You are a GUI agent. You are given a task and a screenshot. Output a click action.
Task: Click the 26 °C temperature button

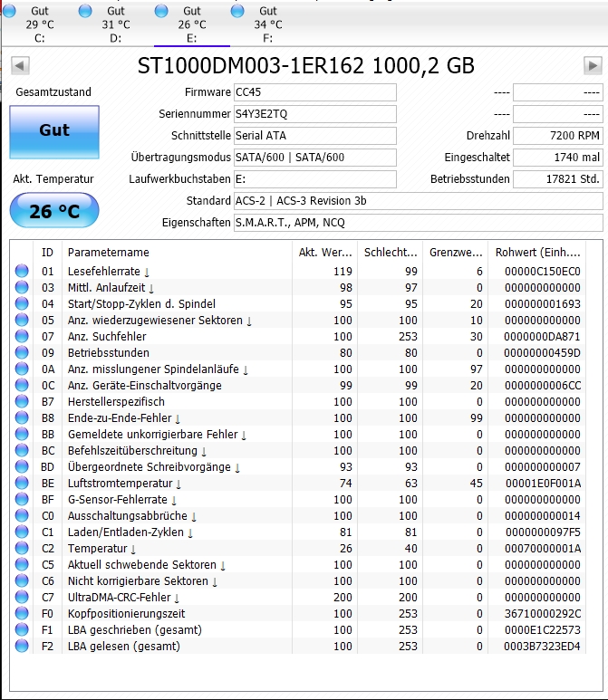[x=54, y=210]
